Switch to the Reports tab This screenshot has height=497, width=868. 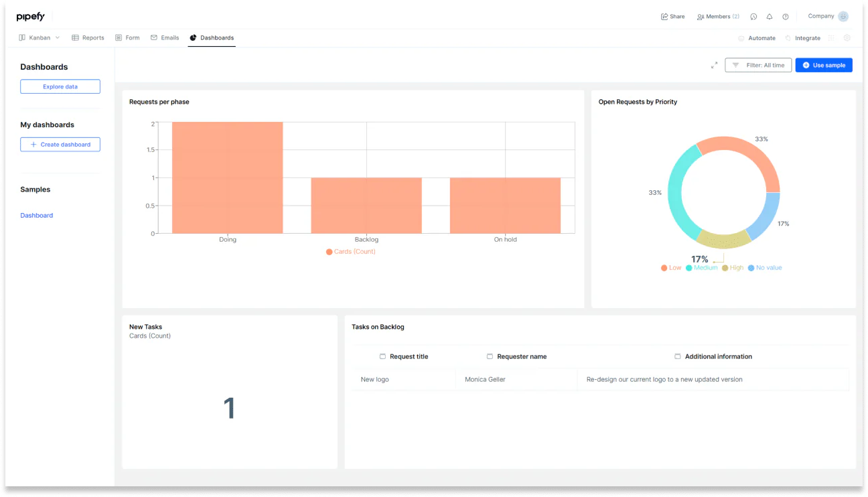88,38
